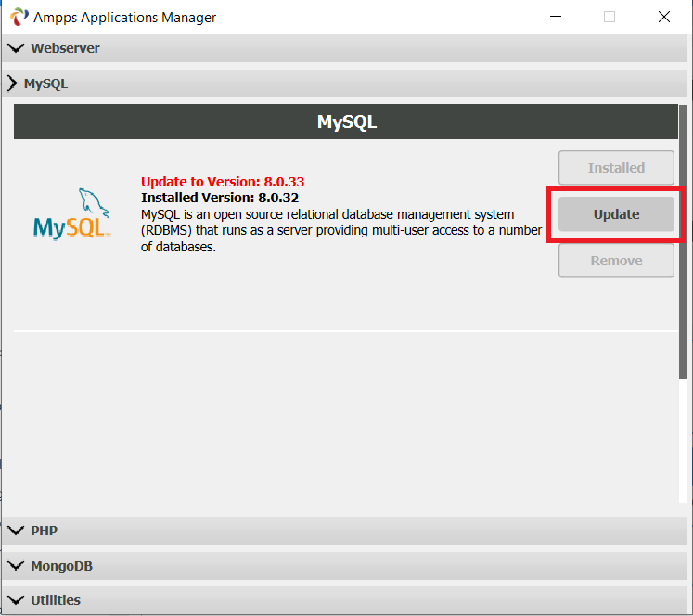
Task: Click the 'Installed Version: 8.0.32' text
Action: pyautogui.click(x=220, y=198)
